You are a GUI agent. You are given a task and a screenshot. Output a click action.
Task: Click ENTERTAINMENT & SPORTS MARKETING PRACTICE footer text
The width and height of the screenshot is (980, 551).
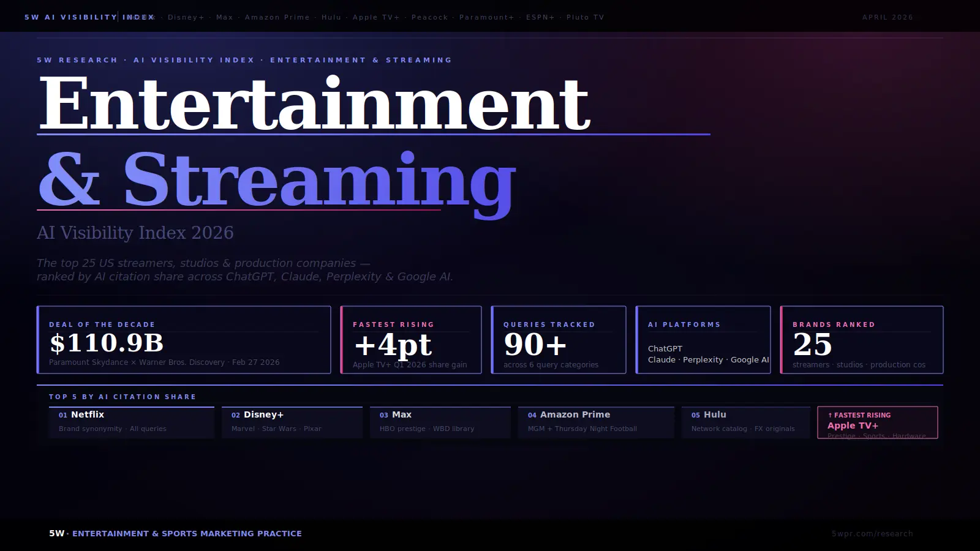pos(187,534)
